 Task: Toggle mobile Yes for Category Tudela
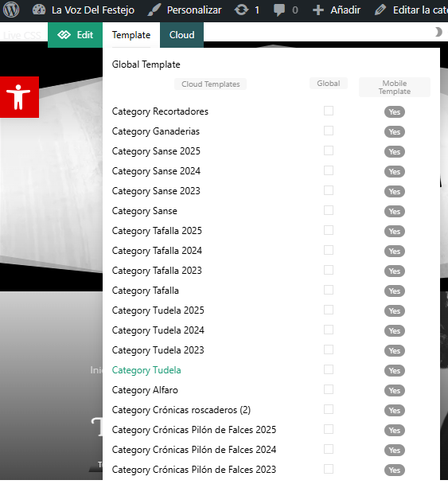(x=395, y=371)
